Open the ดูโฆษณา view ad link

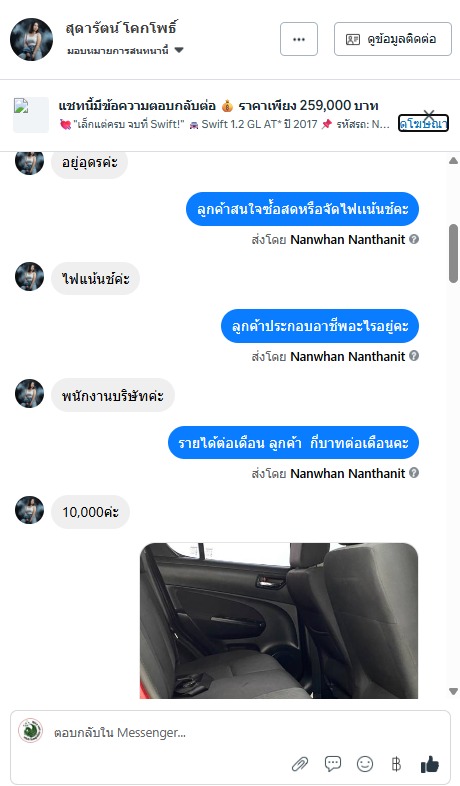point(423,123)
